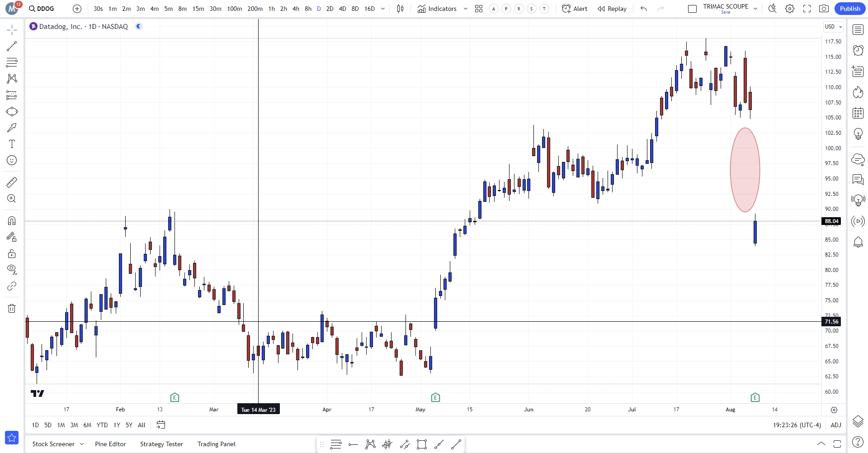Set range to All
The width and height of the screenshot is (868, 453).
coord(142,425)
